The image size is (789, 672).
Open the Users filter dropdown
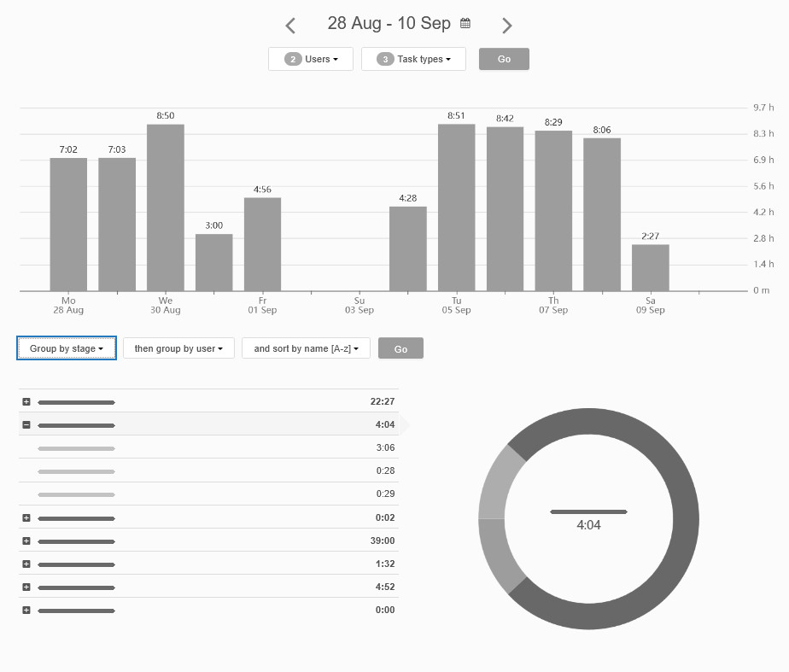316,59
